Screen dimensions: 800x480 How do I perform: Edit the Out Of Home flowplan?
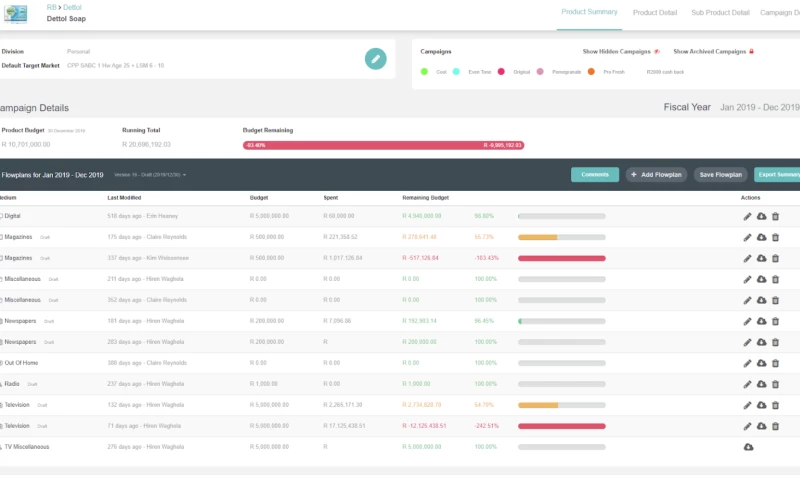(747, 363)
